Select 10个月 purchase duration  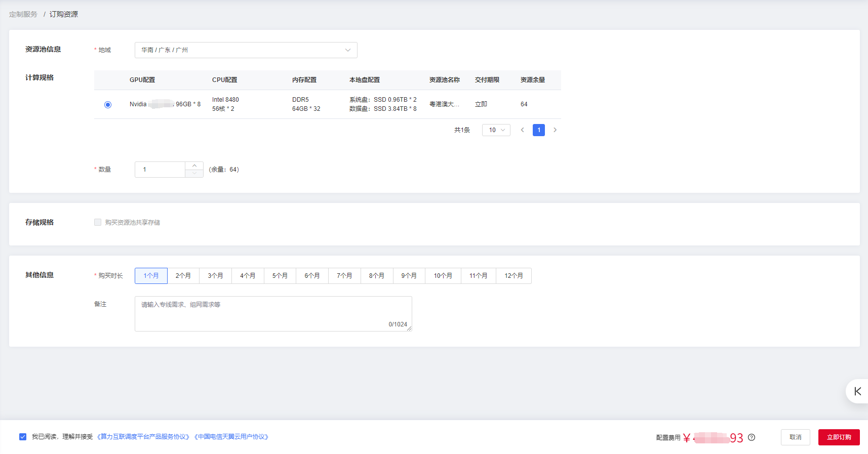(x=443, y=276)
